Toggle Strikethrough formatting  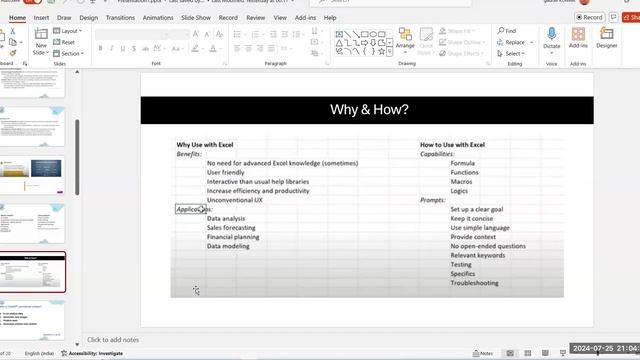(145, 49)
